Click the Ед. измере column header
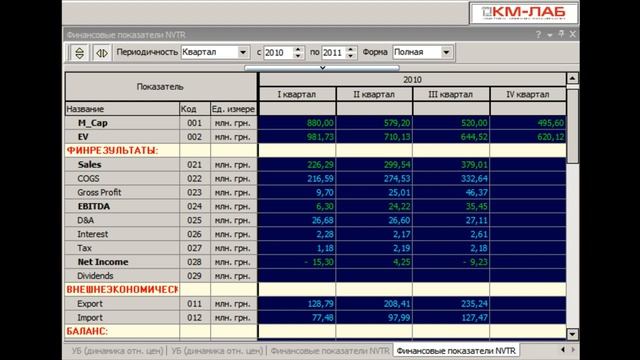This screenshot has width=640, height=360. click(233, 109)
